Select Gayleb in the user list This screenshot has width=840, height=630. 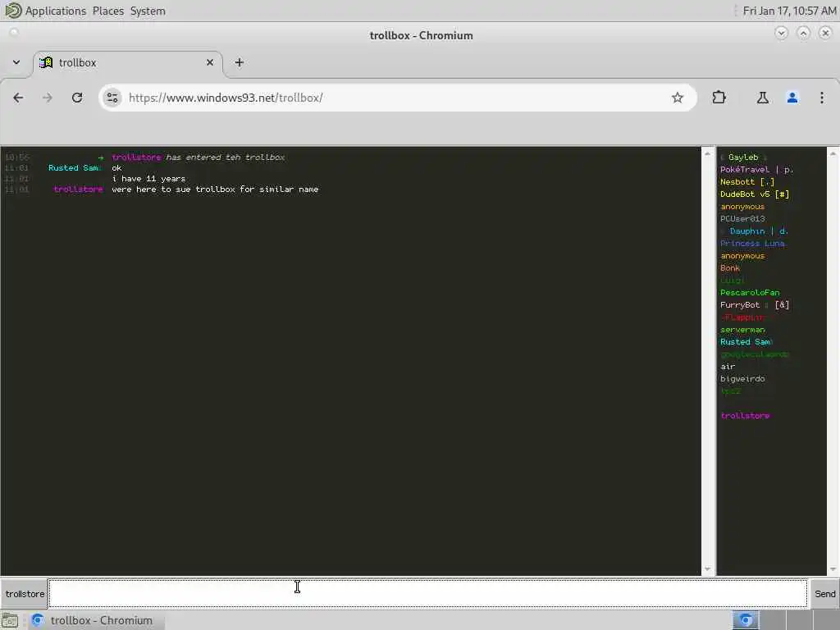[x=743, y=157]
